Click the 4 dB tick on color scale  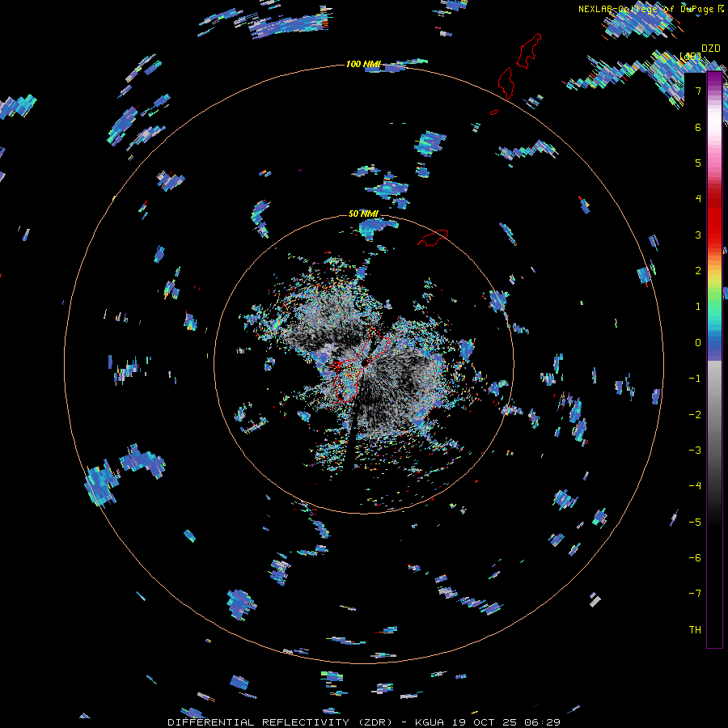point(698,199)
